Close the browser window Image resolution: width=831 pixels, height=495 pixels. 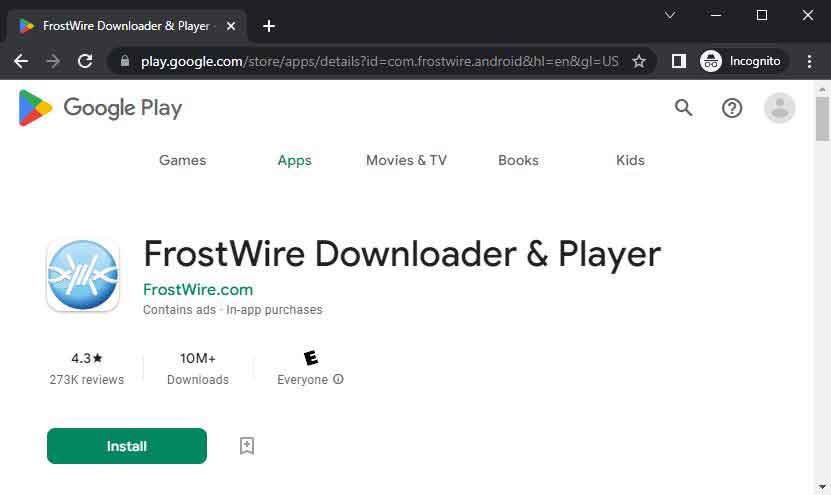pos(808,15)
